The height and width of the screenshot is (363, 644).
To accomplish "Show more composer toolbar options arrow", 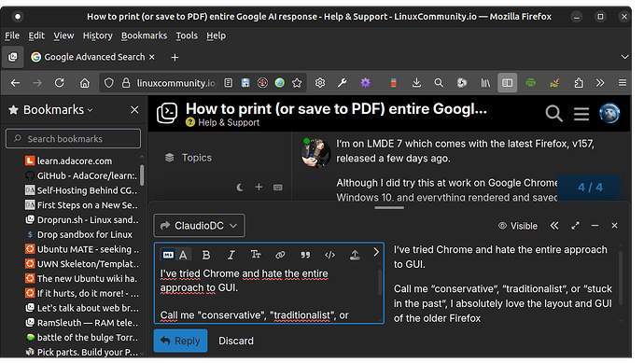I will 376,253.
